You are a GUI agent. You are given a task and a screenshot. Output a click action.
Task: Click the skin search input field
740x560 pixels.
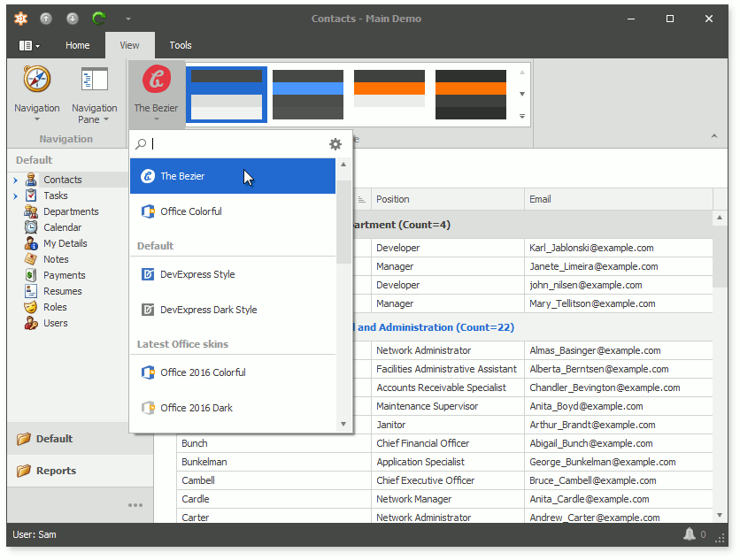point(238,144)
